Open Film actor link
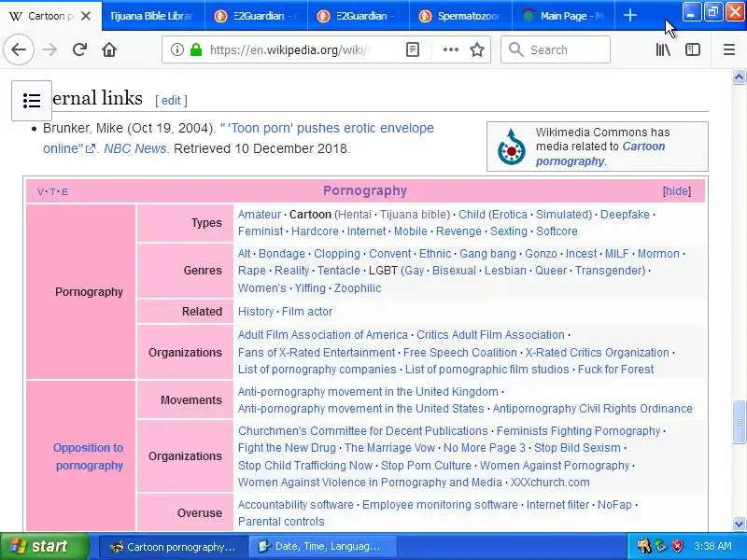The image size is (747, 560). point(307,312)
